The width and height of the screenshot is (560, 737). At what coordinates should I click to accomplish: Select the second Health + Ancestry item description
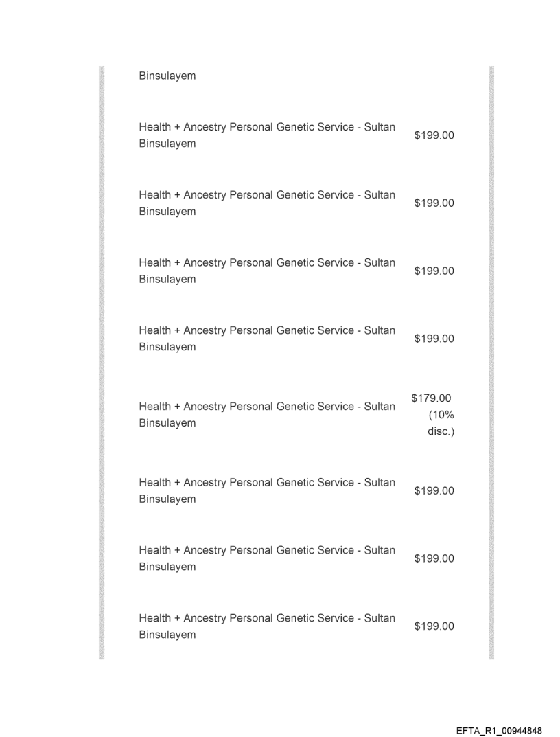tap(266, 203)
